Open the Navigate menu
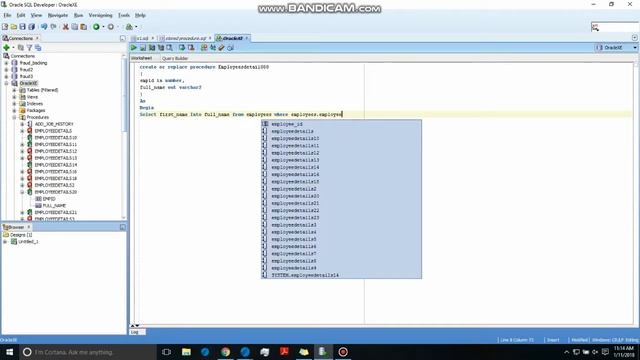The width and height of the screenshot is (640, 360). pos(58,15)
